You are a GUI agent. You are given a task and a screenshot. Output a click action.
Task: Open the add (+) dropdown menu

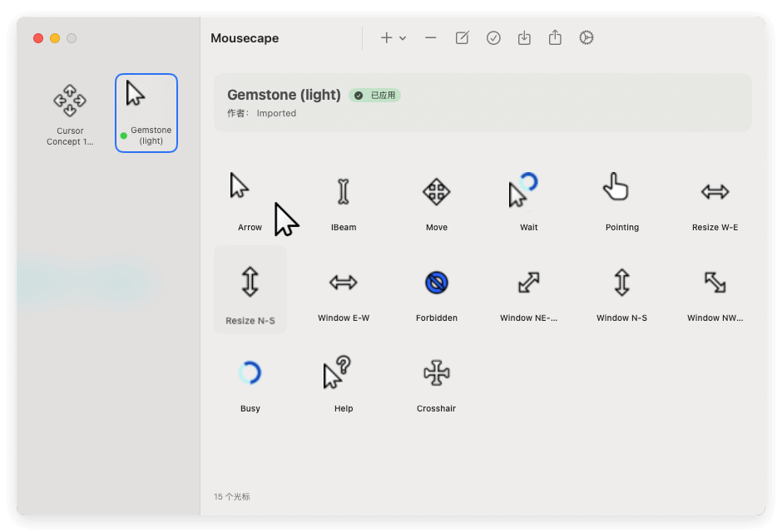point(393,38)
